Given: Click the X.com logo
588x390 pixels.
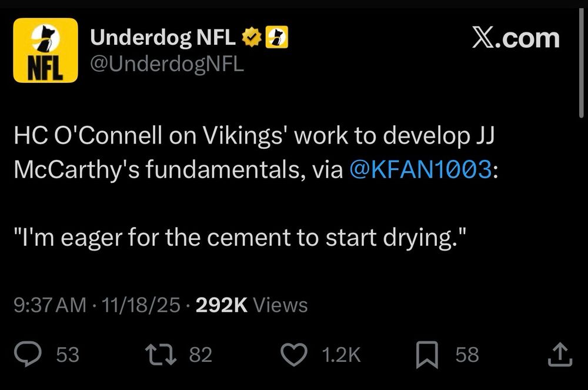Looking at the screenshot, I should (x=516, y=38).
